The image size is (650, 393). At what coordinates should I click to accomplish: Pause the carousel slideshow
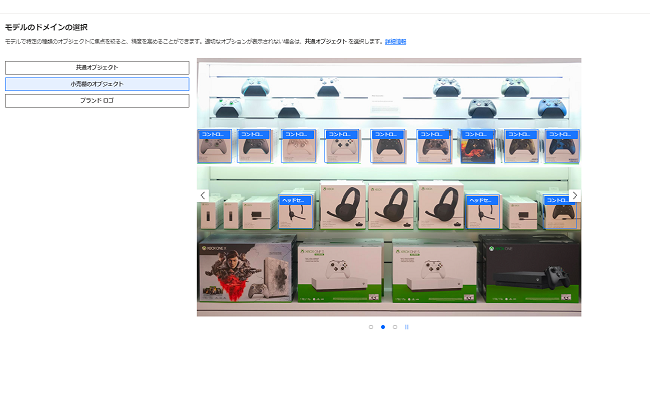pos(407,327)
